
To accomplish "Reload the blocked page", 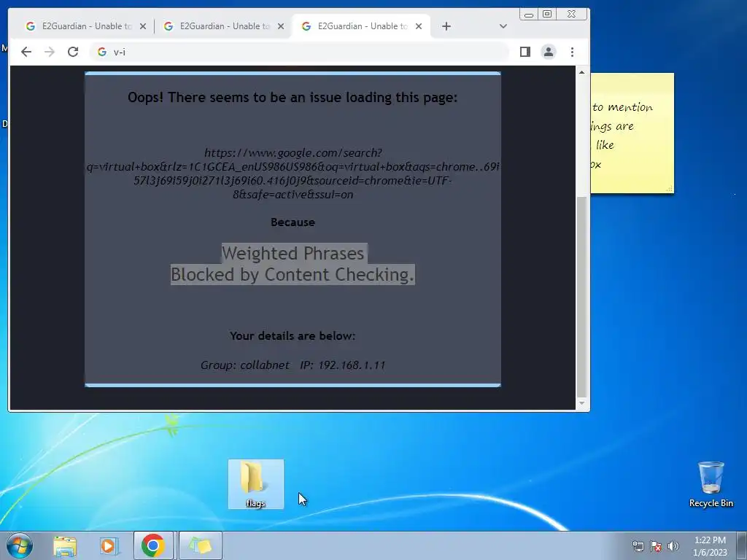I will click(73, 52).
